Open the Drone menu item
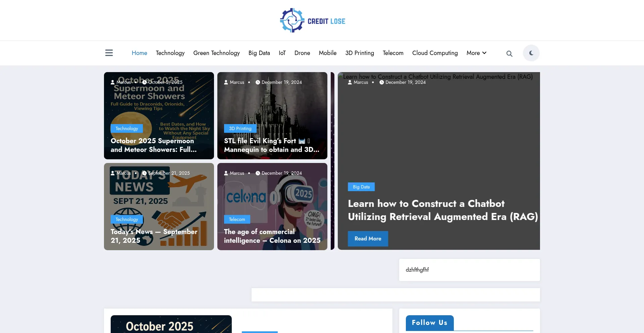The image size is (644, 333). (x=302, y=53)
